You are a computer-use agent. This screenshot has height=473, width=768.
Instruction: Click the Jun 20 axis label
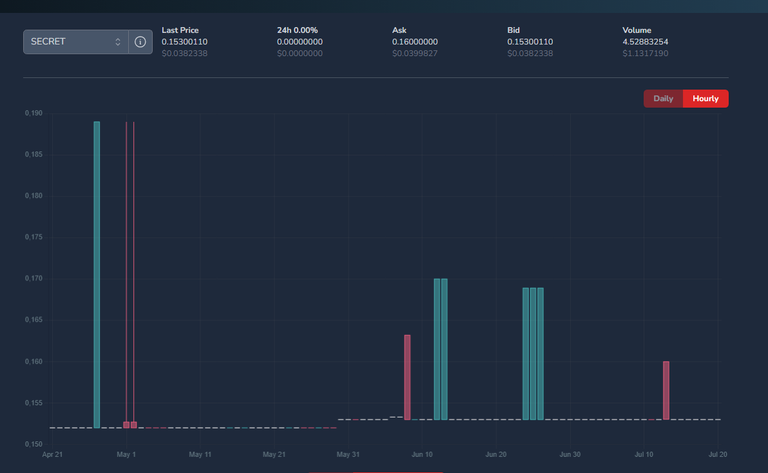(x=496, y=454)
